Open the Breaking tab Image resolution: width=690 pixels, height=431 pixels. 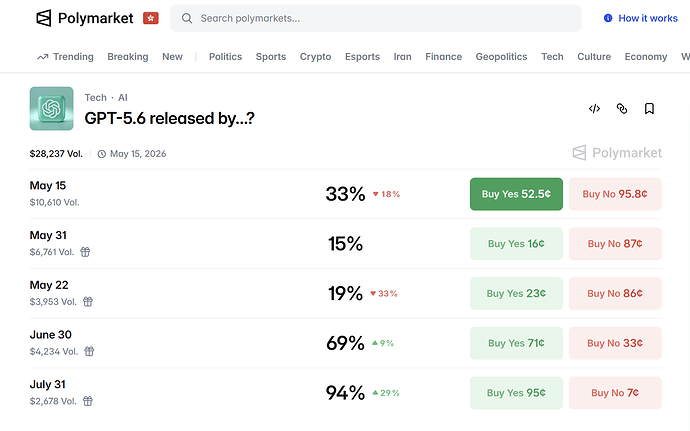click(128, 57)
